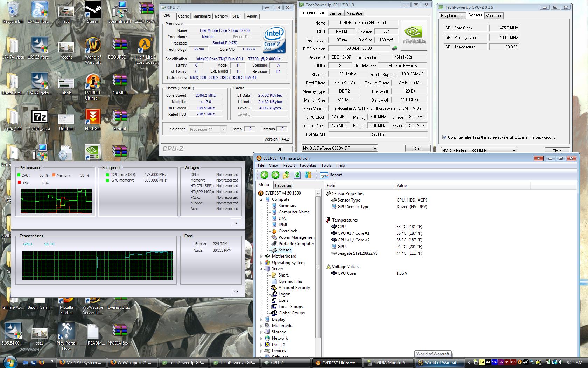This screenshot has height=368, width=588.
Task: Click the GPU-Z BIOS save chip icon
Action: [394, 48]
